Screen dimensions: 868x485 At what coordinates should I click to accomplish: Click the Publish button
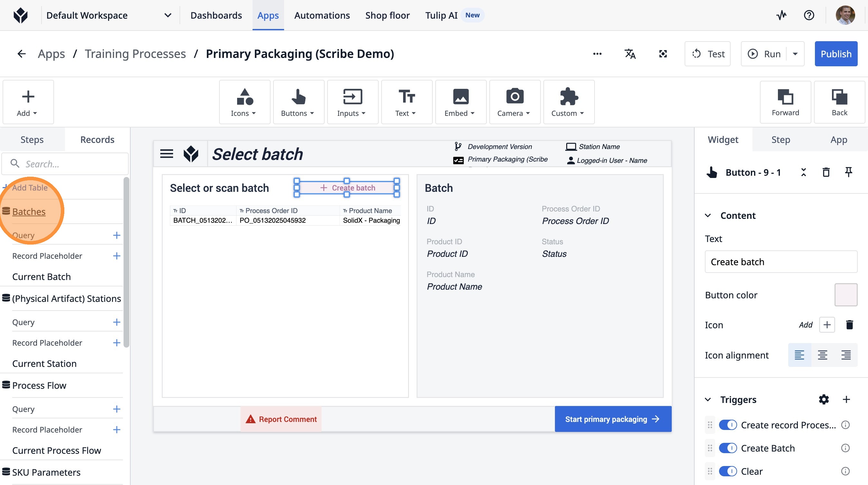[836, 54]
